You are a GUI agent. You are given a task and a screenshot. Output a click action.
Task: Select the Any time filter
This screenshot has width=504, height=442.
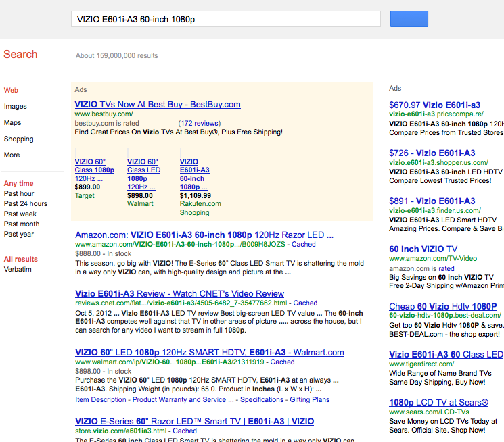tap(18, 183)
